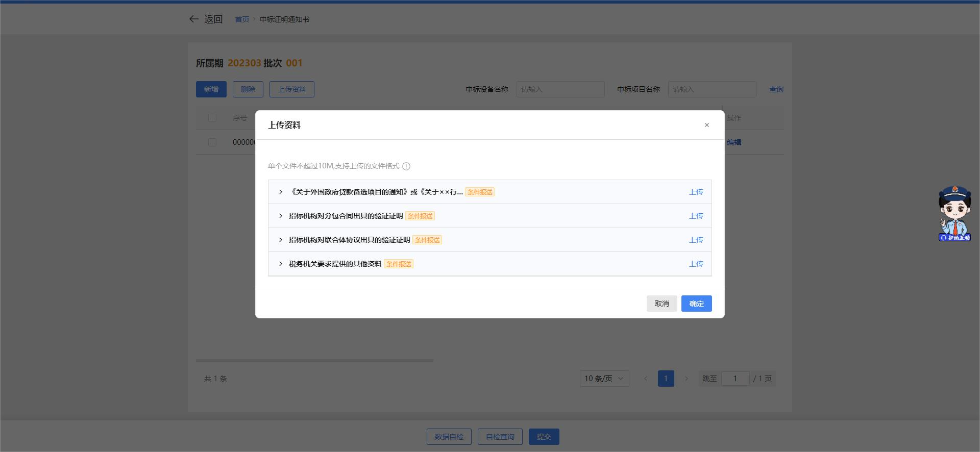Click the horizontal table scrollbar
The height and width of the screenshot is (452, 980).
[314, 361]
